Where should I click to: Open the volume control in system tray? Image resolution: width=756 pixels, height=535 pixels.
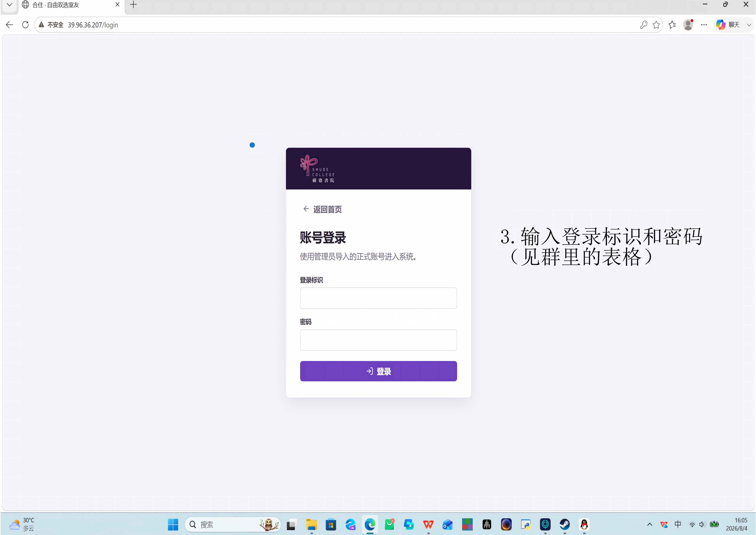(702, 524)
